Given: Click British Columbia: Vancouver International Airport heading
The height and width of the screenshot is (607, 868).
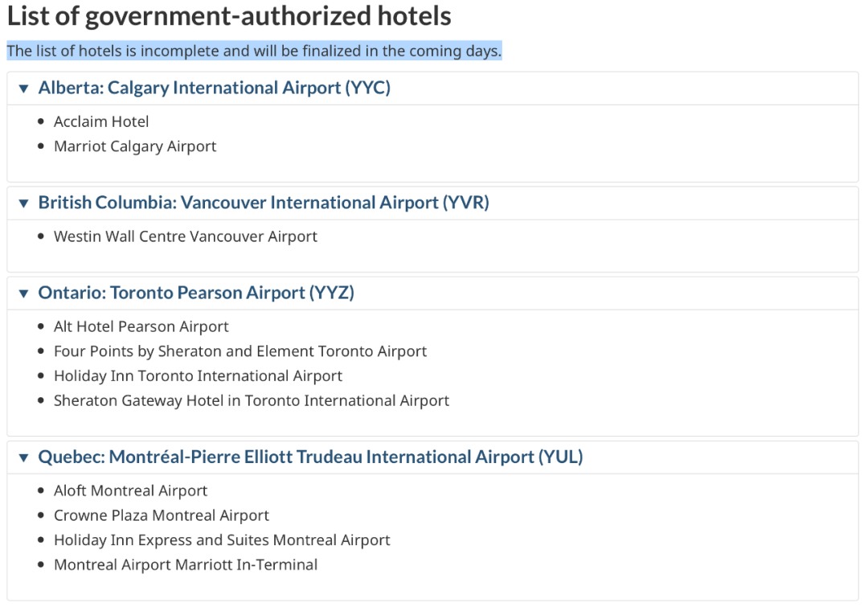Looking at the screenshot, I should [264, 203].
